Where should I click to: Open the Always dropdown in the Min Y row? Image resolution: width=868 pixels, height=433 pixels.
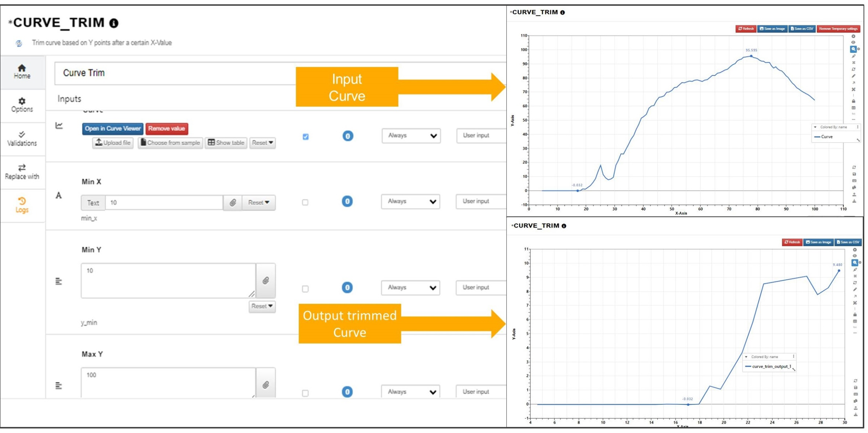point(411,288)
